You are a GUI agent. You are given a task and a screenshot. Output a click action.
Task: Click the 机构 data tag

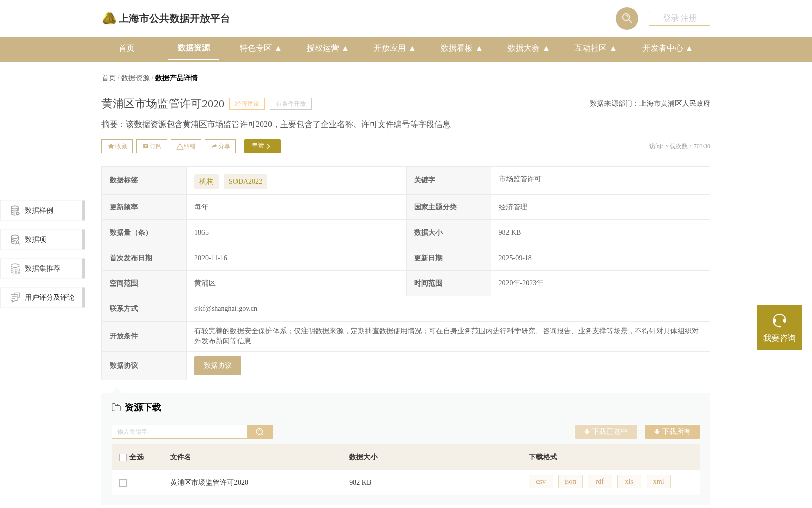(x=207, y=182)
